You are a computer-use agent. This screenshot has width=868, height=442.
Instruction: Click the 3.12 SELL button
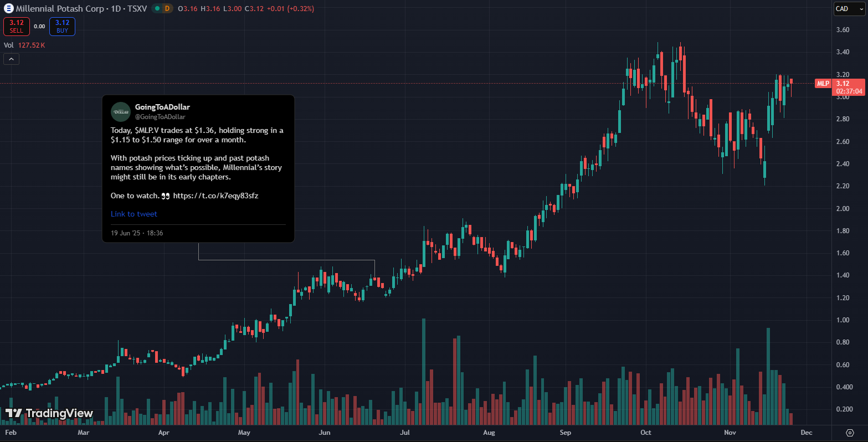point(17,27)
